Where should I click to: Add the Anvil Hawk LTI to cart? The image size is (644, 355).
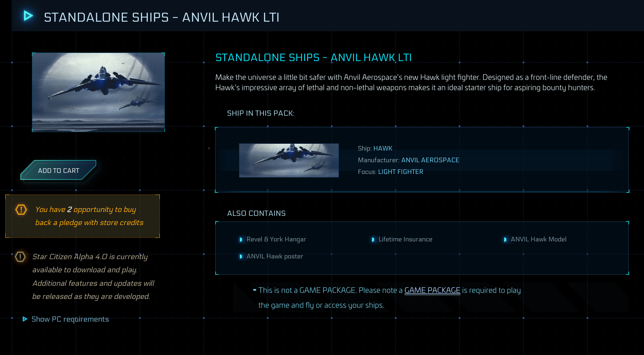pyautogui.click(x=58, y=170)
